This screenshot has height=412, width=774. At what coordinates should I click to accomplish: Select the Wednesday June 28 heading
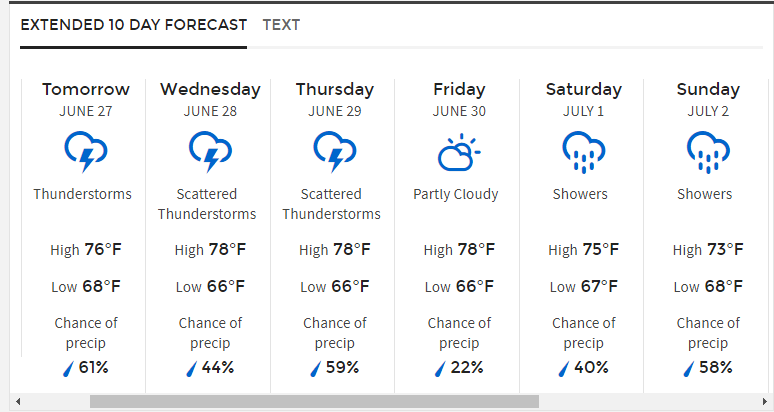[x=210, y=100]
